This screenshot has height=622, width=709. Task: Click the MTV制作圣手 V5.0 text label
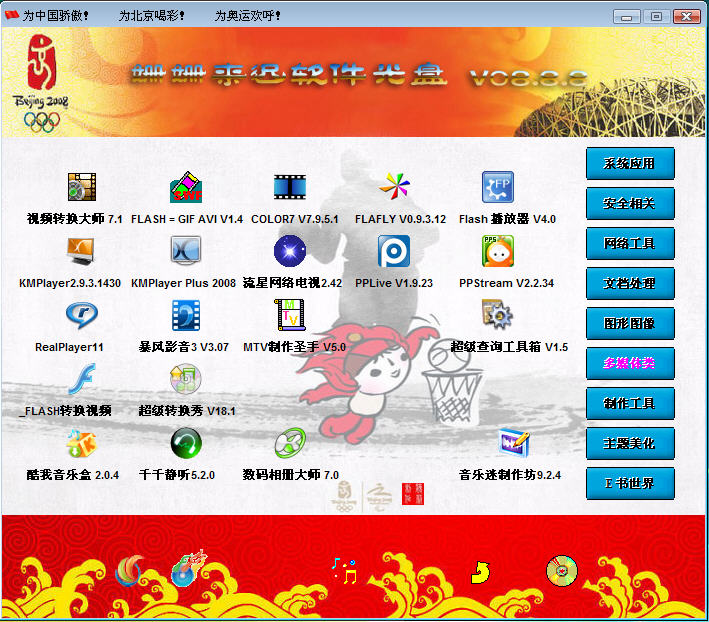pyautogui.click(x=294, y=347)
